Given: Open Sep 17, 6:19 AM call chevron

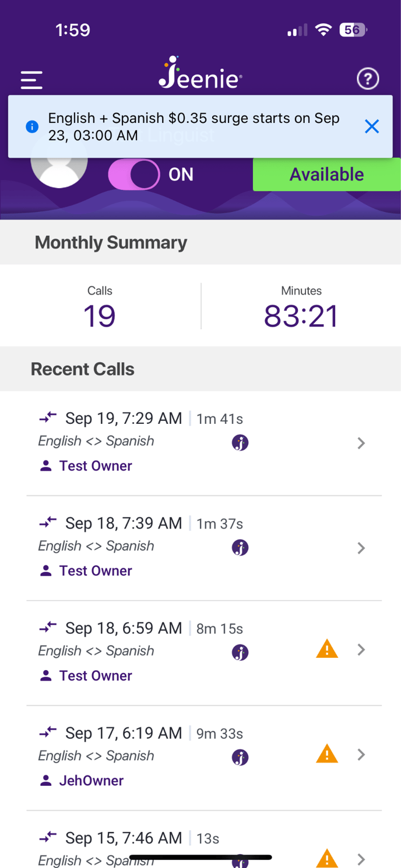Looking at the screenshot, I should [361, 754].
